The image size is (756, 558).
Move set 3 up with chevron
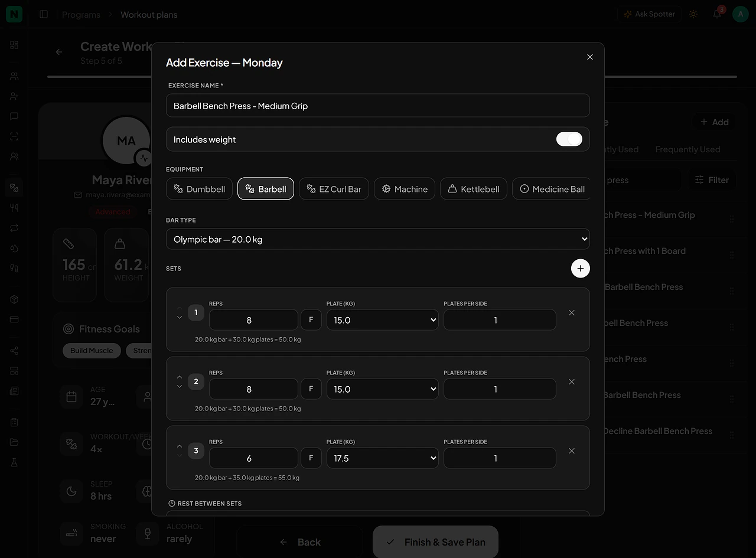[180, 446]
